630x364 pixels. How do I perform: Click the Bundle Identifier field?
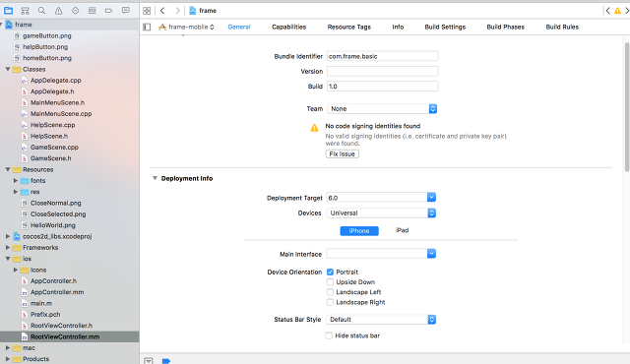383,56
